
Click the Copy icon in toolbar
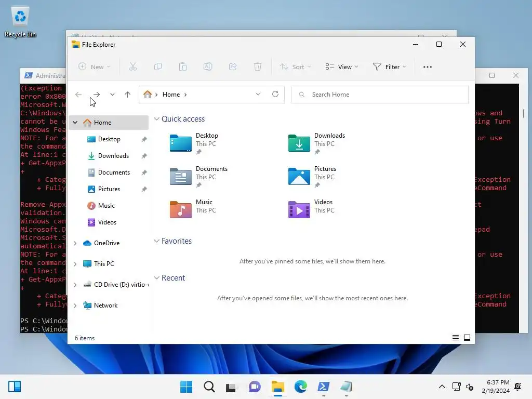click(x=158, y=67)
